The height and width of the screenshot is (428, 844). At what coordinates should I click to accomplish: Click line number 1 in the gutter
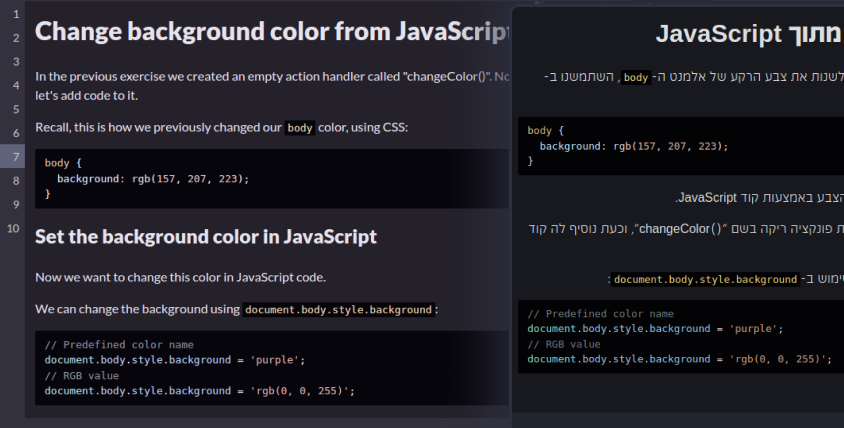[16, 14]
